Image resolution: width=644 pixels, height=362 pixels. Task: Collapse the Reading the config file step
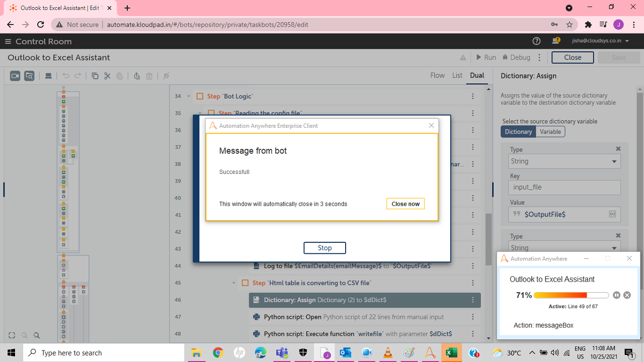(200, 113)
